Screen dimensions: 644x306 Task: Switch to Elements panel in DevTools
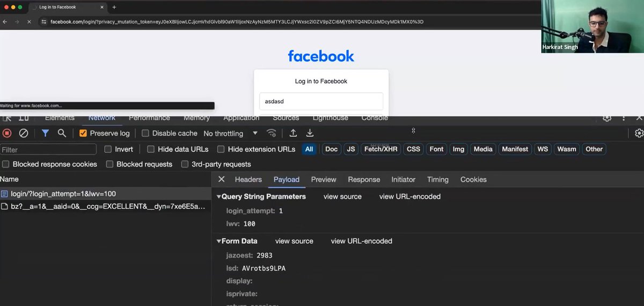tap(60, 118)
